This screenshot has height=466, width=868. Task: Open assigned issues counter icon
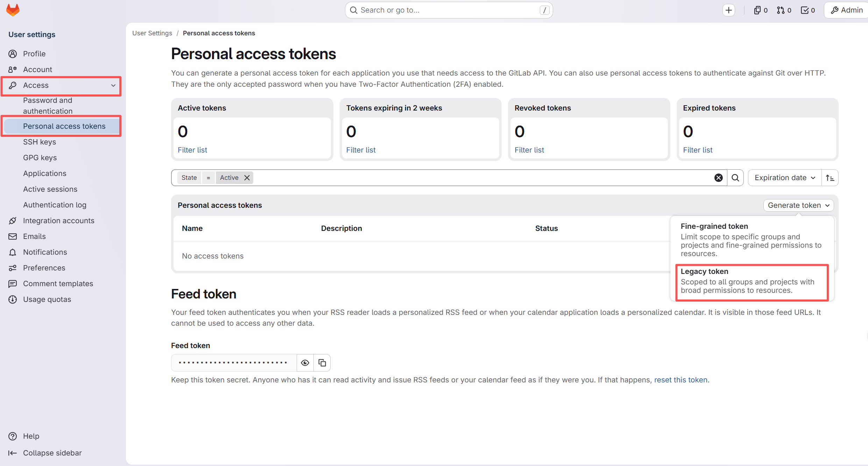pos(761,10)
